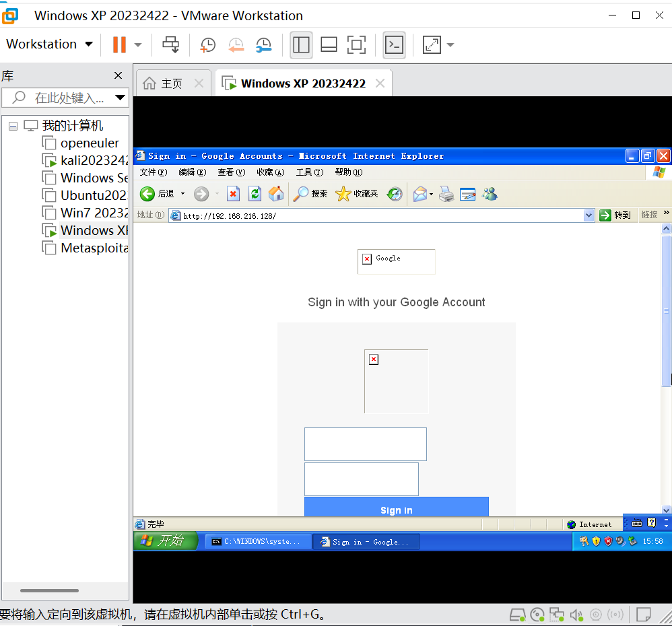The width and height of the screenshot is (672, 626).
Task: Close the 主页 tab
Action: 199,83
